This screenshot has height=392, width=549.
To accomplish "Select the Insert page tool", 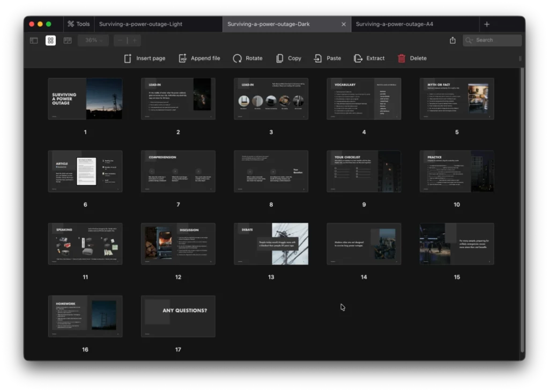I will click(x=144, y=58).
